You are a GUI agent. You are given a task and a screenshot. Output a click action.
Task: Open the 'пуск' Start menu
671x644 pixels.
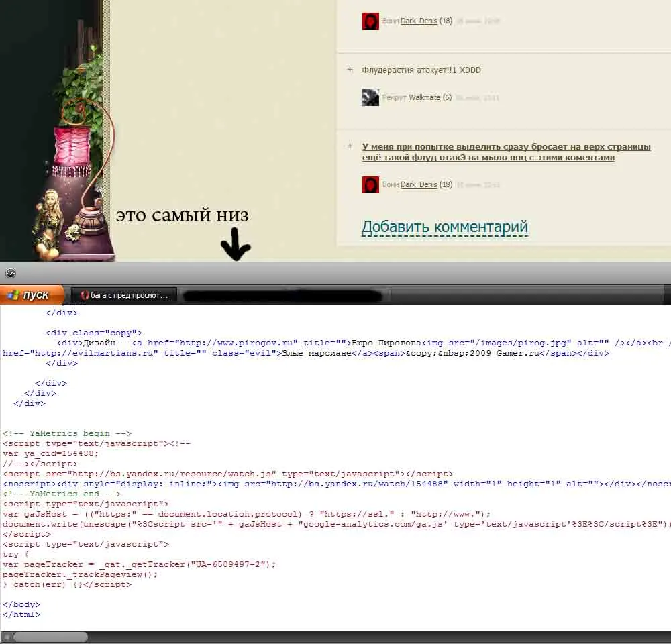coord(32,295)
